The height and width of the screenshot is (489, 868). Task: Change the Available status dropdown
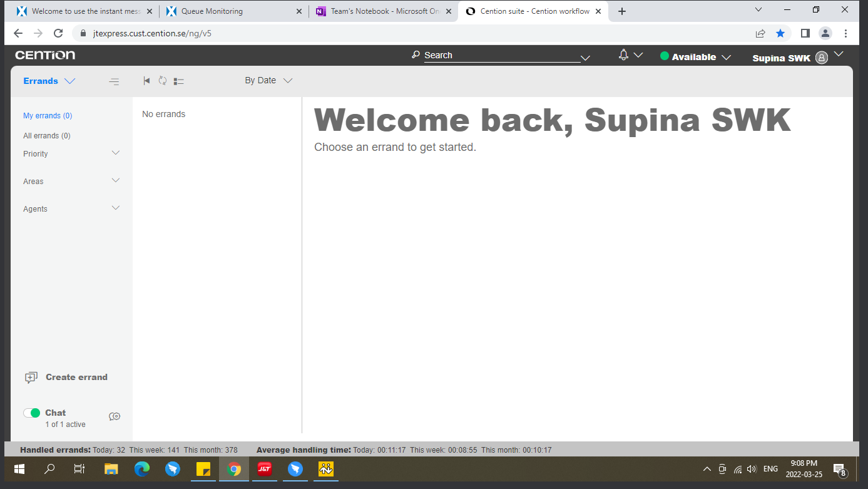pyautogui.click(x=695, y=57)
